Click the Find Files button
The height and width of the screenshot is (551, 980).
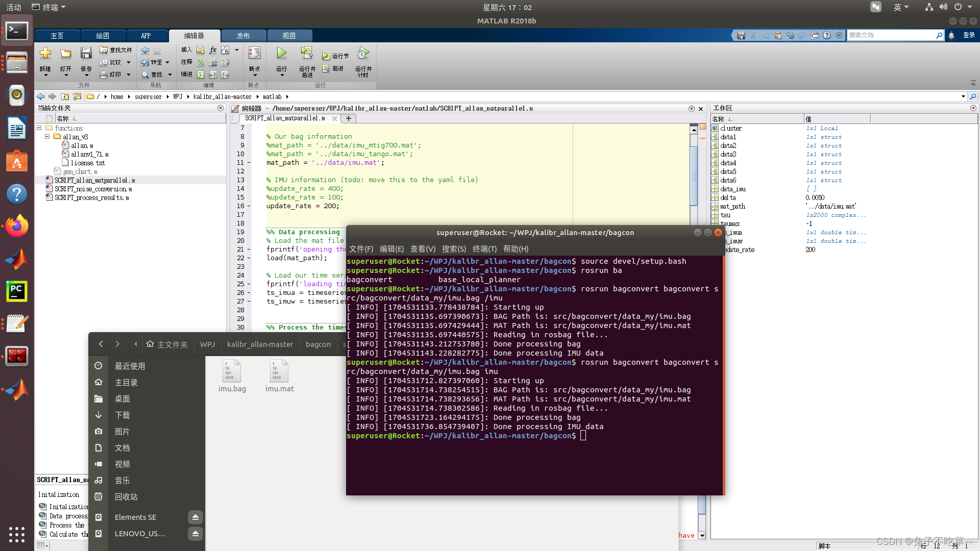pyautogui.click(x=116, y=50)
